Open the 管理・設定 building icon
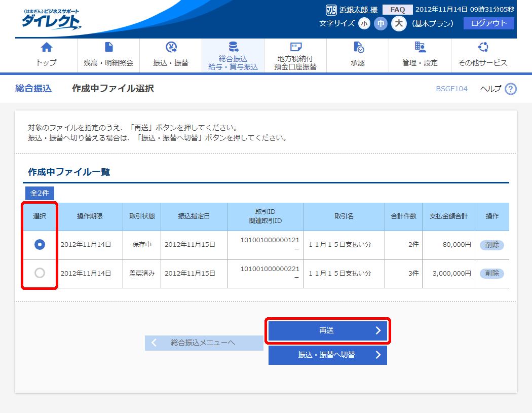This screenshot has width=532, height=413. pyautogui.click(x=420, y=48)
